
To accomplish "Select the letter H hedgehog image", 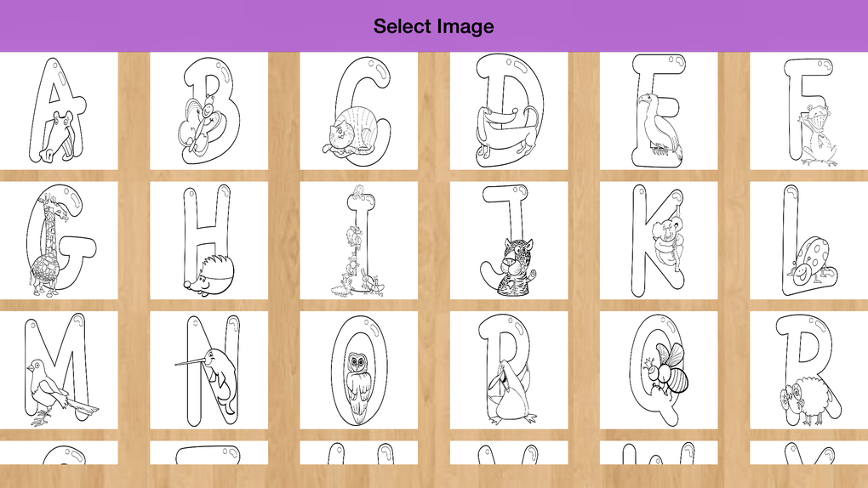I will (208, 240).
